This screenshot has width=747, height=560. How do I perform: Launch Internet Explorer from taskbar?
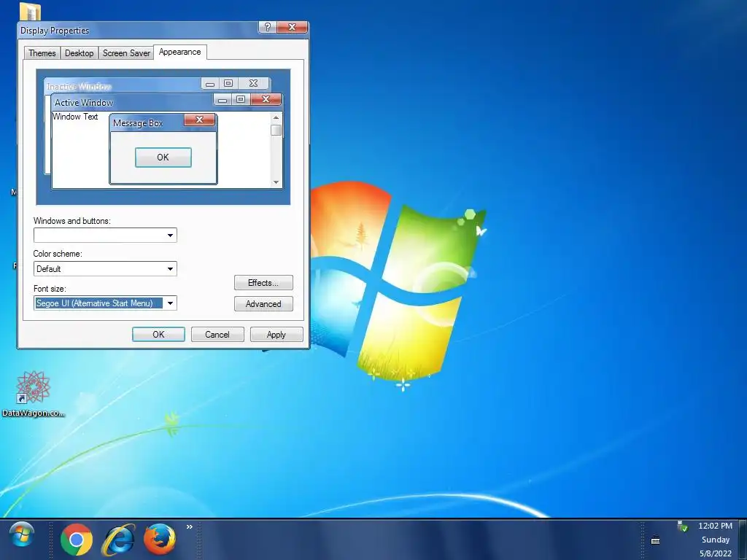[117, 540]
